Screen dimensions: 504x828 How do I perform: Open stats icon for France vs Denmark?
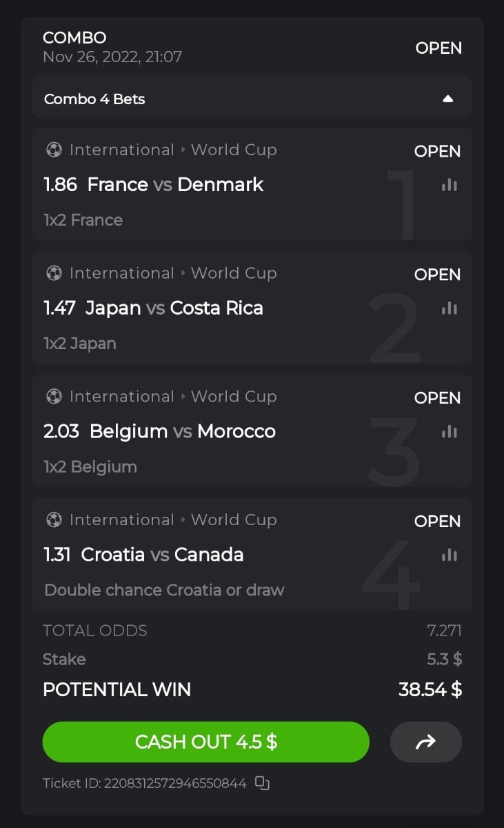point(450,185)
